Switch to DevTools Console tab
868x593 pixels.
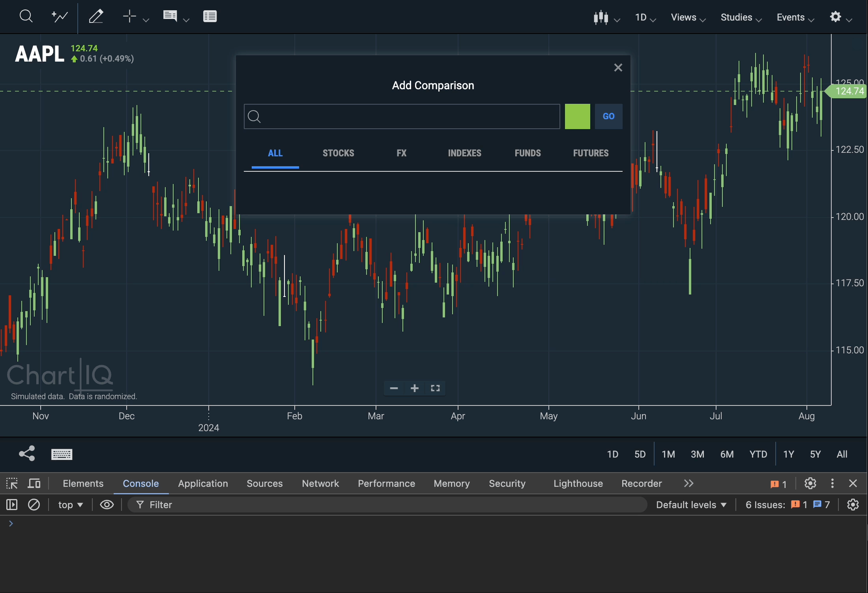pos(141,484)
